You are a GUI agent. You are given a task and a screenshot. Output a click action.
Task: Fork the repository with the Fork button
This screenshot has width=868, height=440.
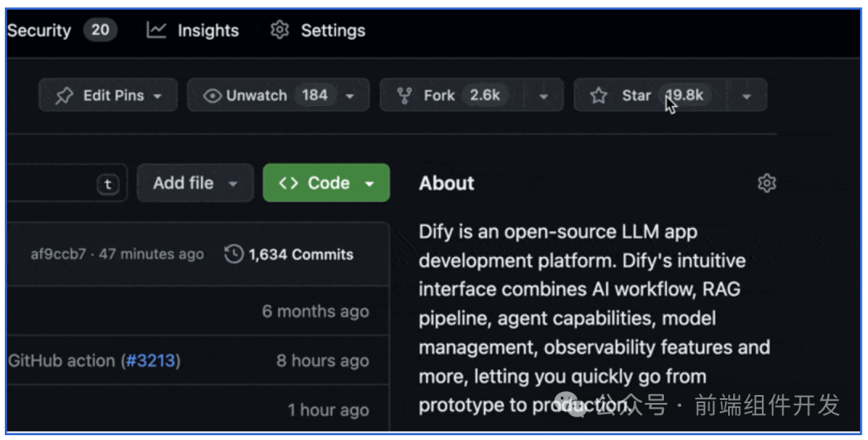click(x=451, y=95)
